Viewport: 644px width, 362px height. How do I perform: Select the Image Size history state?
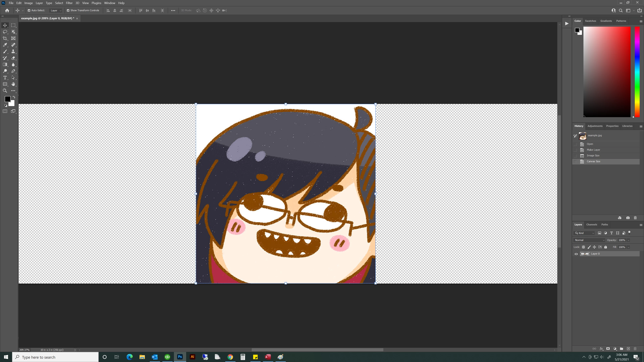(593, 155)
